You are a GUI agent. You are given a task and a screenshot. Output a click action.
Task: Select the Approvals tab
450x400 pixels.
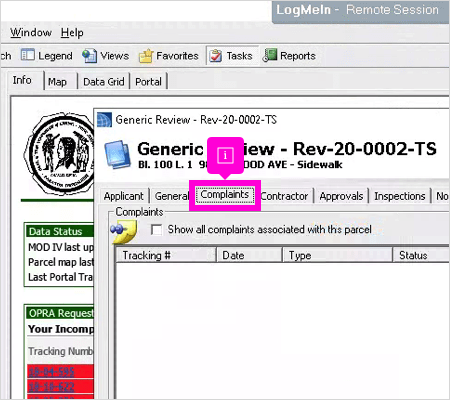click(x=341, y=196)
